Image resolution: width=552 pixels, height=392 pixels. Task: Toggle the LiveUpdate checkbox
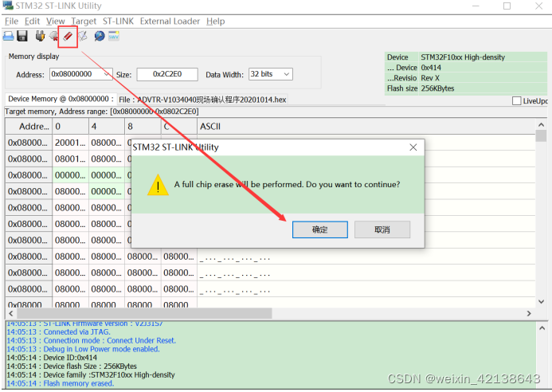pos(516,101)
